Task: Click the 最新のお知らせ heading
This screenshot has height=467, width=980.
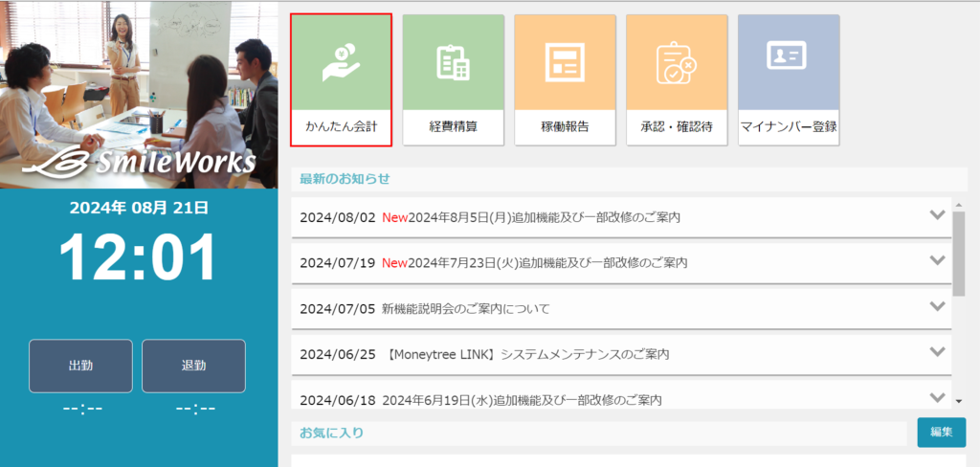Action: coord(345,179)
